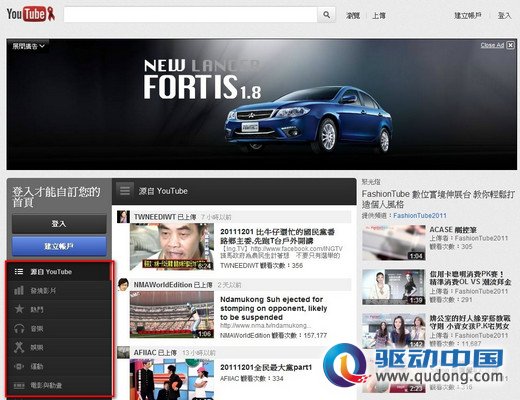This screenshot has width=520, height=400.
Task: Open NMAWorldEdition uploader name link
Action: click(163, 285)
